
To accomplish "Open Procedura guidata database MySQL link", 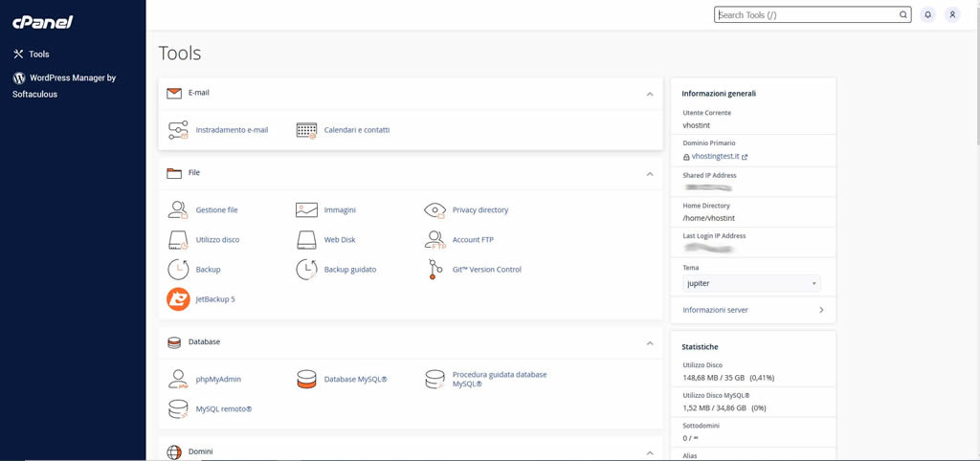I will tap(500, 379).
